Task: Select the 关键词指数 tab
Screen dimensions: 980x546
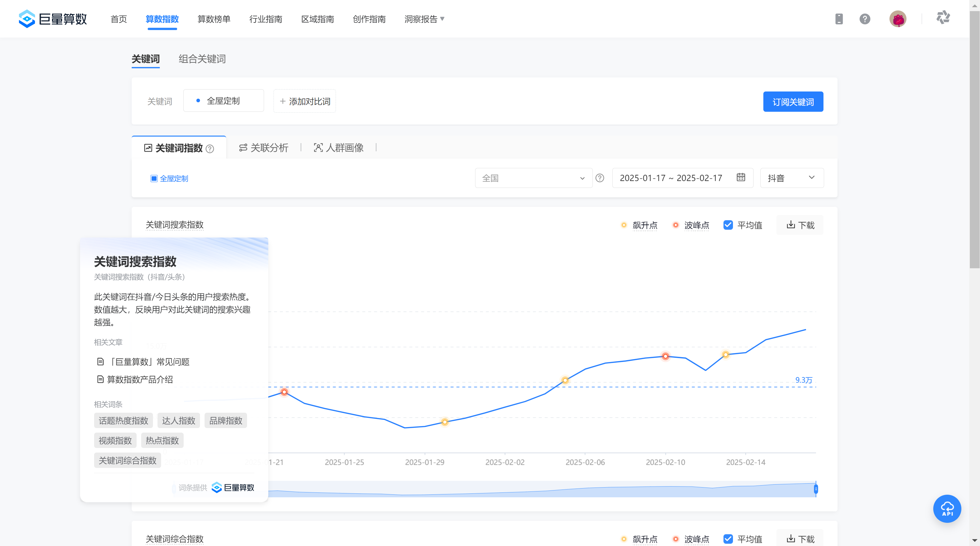Action: tap(179, 148)
